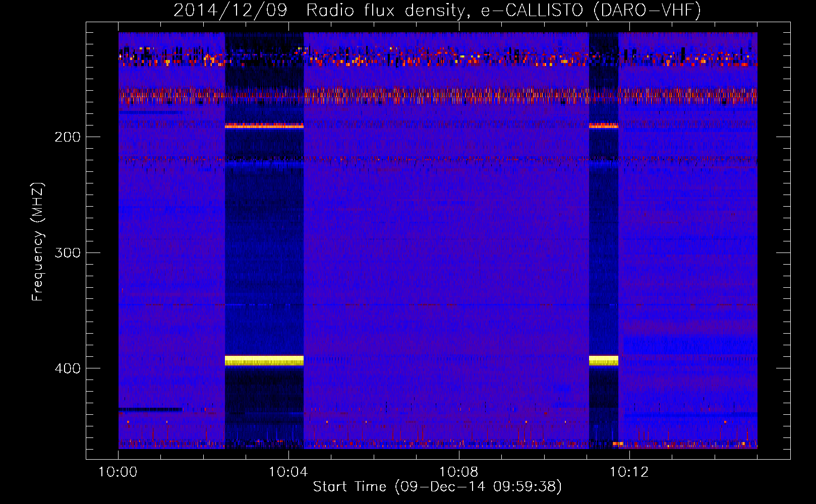Image resolution: width=816 pixels, height=504 pixels.
Task: Click the '10:12' time tick label
Action: click(629, 472)
